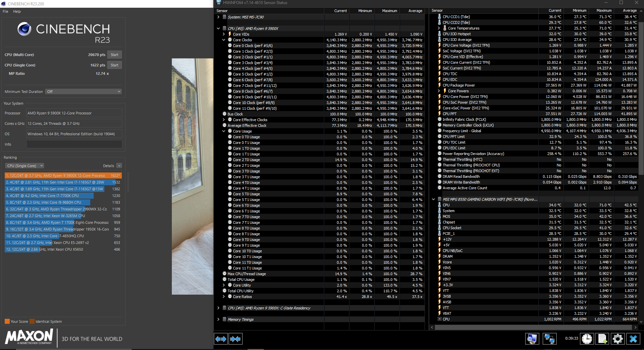644x350 pixels.
Task: Open the Cinebench Help menu
Action: click(x=17, y=11)
